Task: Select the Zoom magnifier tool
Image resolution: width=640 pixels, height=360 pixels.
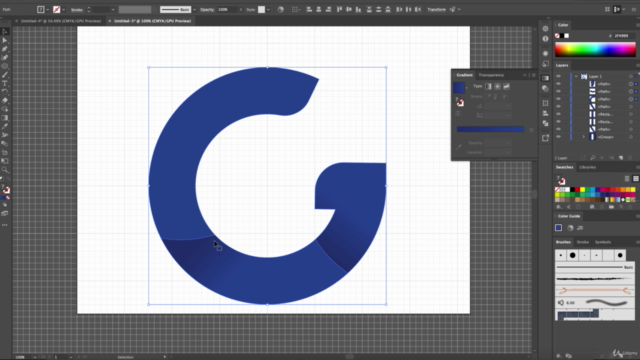Action: coord(5,170)
